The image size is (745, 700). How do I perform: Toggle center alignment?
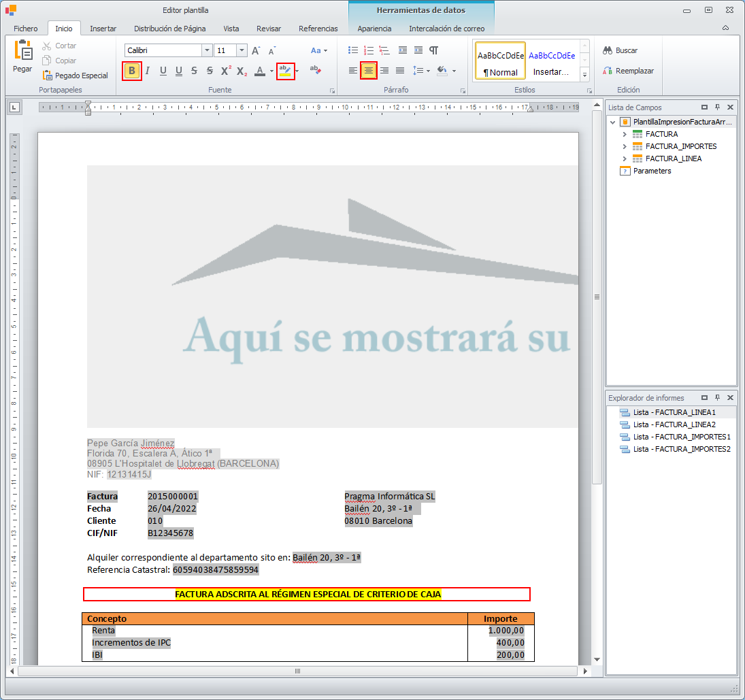[x=369, y=71]
